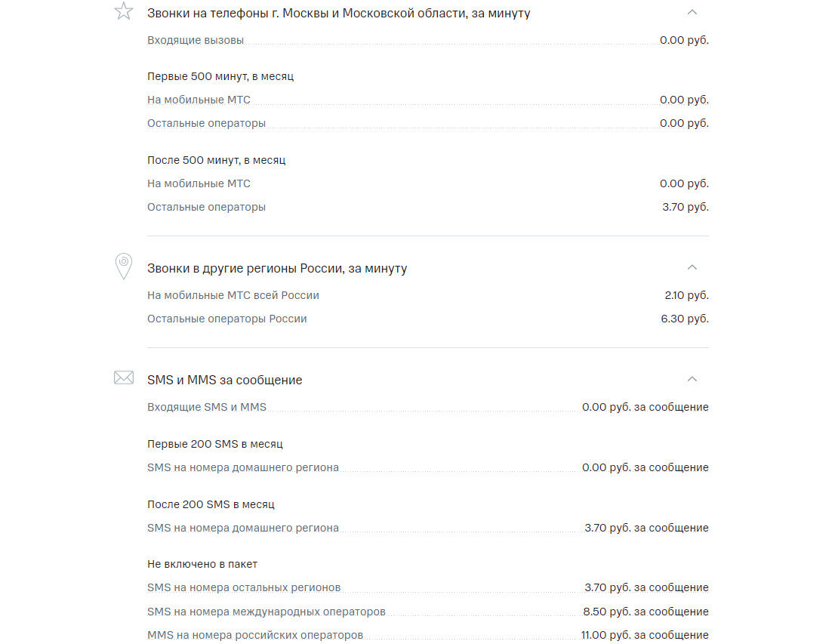The height and width of the screenshot is (644, 838).
Task: Click the Не включено в пакет subheading
Action: 202,565
